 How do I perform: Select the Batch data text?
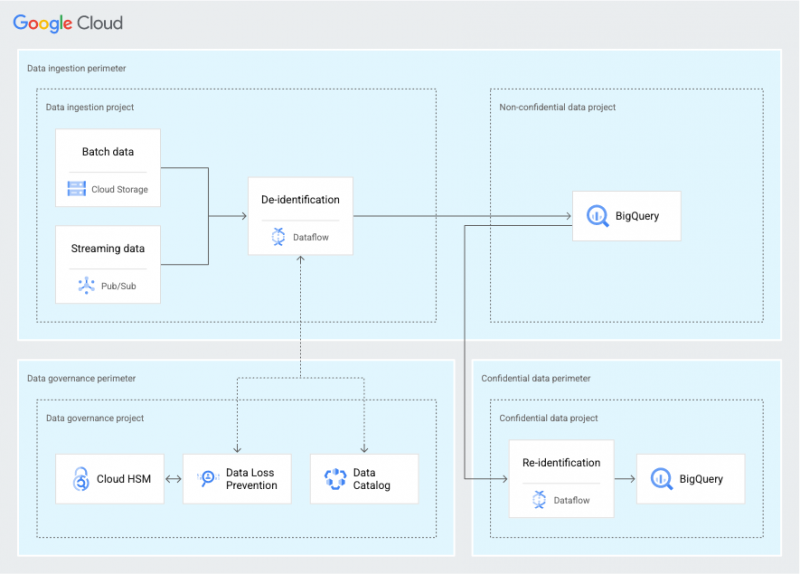(x=108, y=152)
